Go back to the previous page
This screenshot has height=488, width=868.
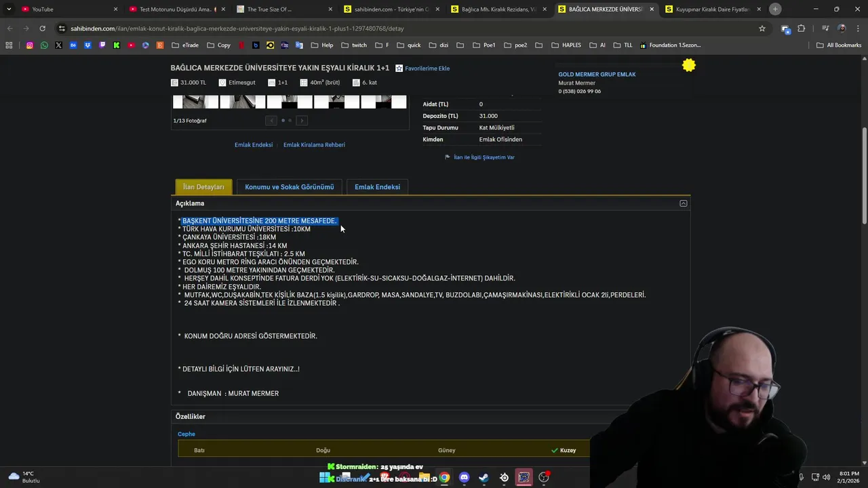9,28
